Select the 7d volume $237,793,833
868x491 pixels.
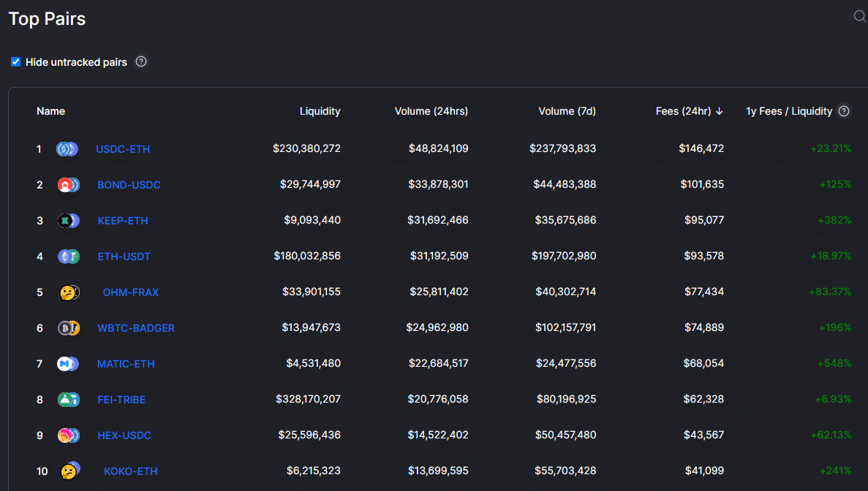point(563,149)
